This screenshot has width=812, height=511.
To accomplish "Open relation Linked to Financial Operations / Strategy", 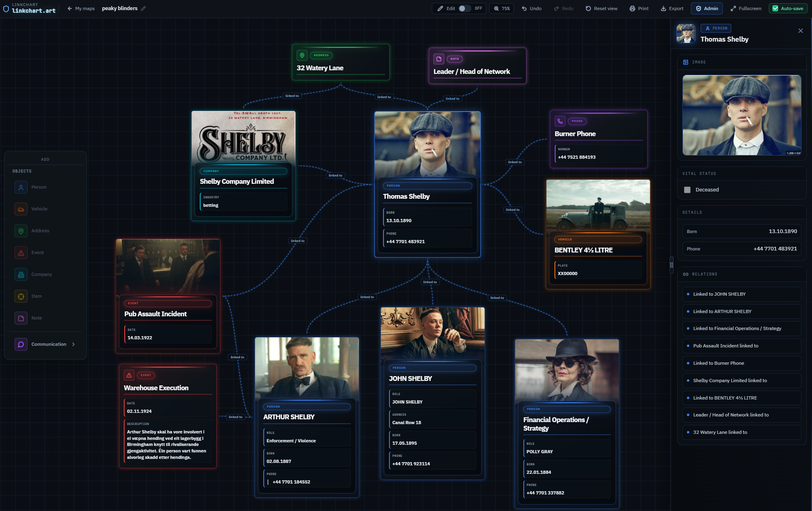I will click(x=742, y=328).
